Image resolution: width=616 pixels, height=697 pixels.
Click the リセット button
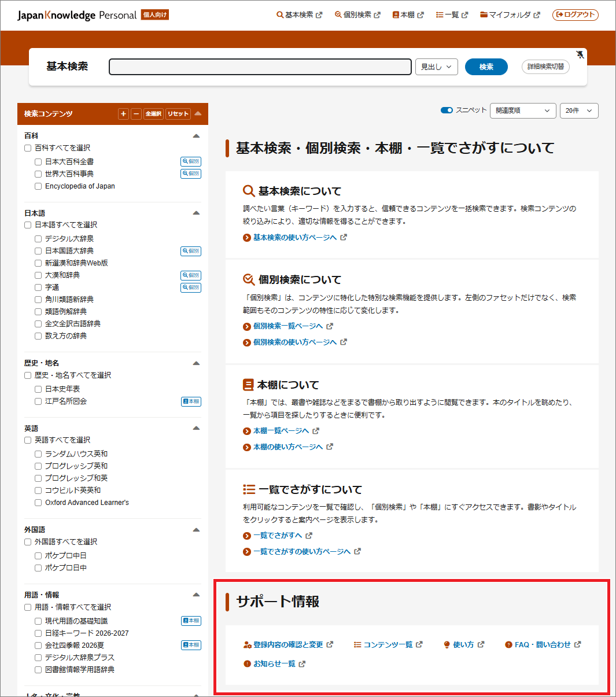pos(178,114)
